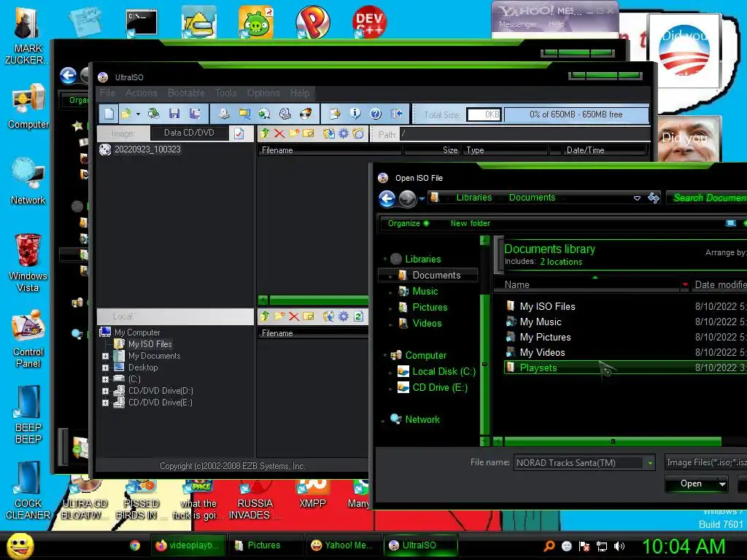Open the Actions menu in UltraISO
Image resolution: width=747 pixels, height=560 pixels.
pyautogui.click(x=141, y=93)
